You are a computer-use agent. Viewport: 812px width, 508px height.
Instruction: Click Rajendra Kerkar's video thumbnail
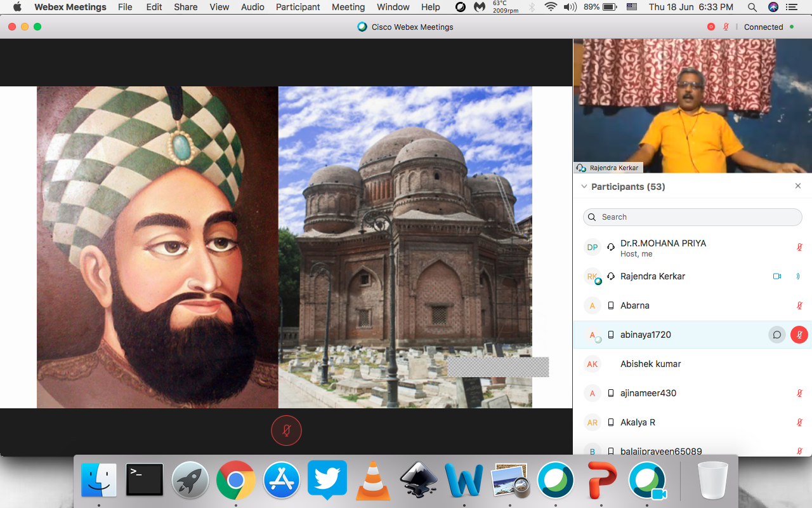693,105
